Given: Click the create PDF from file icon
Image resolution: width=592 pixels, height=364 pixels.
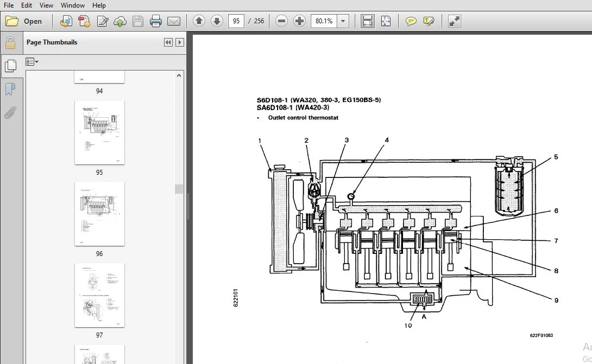Looking at the screenshot, I should click(x=66, y=21).
